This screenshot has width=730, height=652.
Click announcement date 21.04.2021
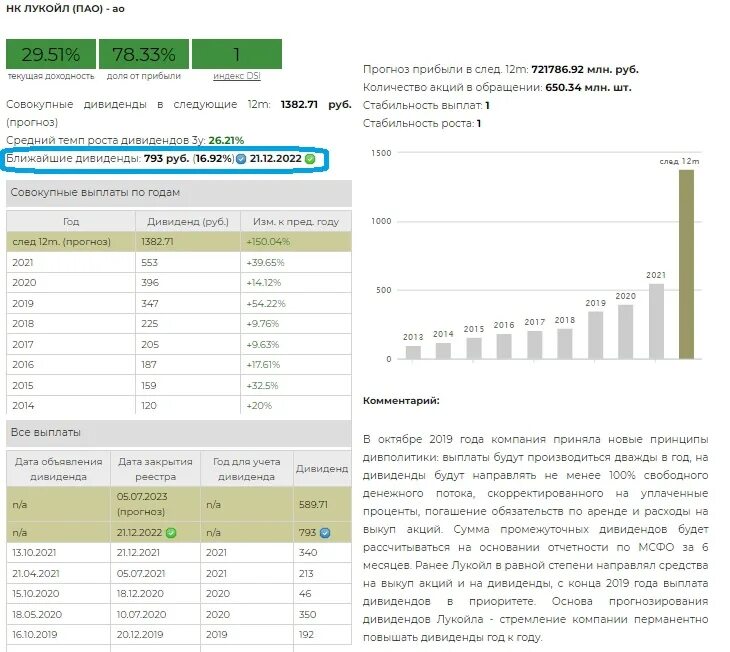(35, 574)
